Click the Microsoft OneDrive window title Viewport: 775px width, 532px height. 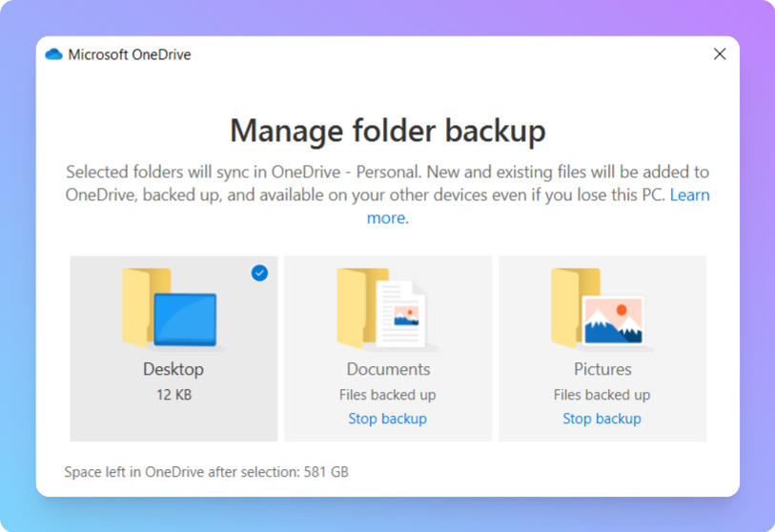(x=129, y=54)
